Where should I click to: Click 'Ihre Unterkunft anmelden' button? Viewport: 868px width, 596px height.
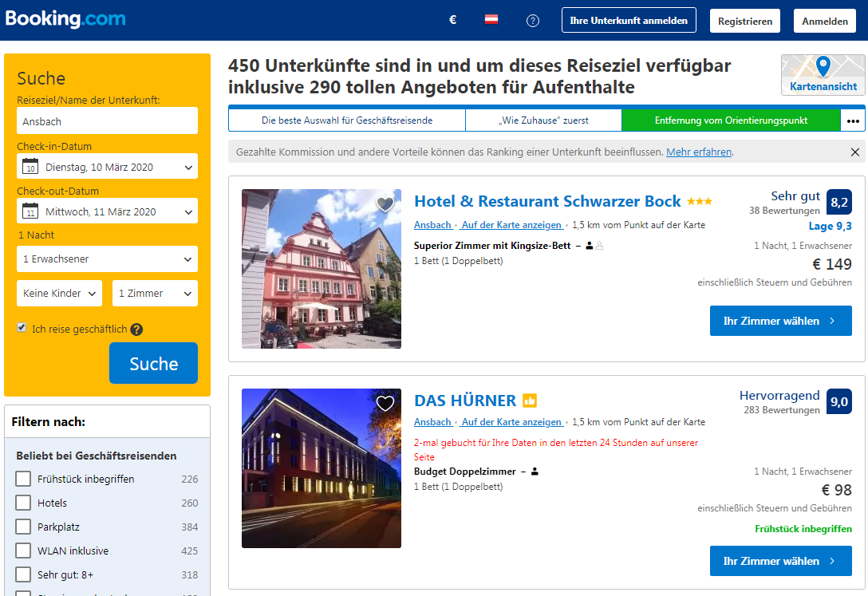(x=629, y=21)
